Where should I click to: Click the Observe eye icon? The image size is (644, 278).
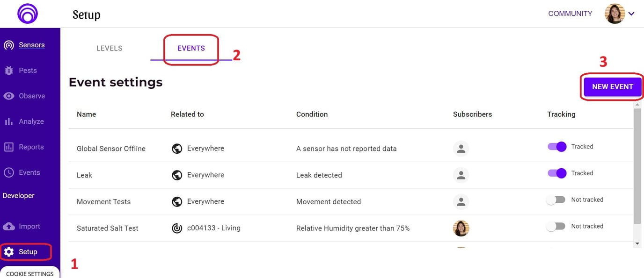pos(8,96)
